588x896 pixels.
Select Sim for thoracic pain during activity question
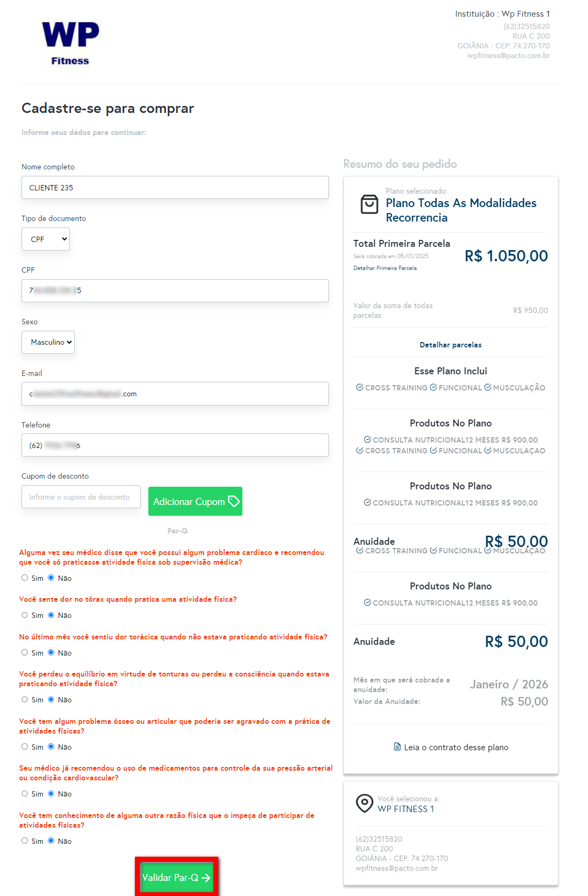pyautogui.click(x=25, y=615)
